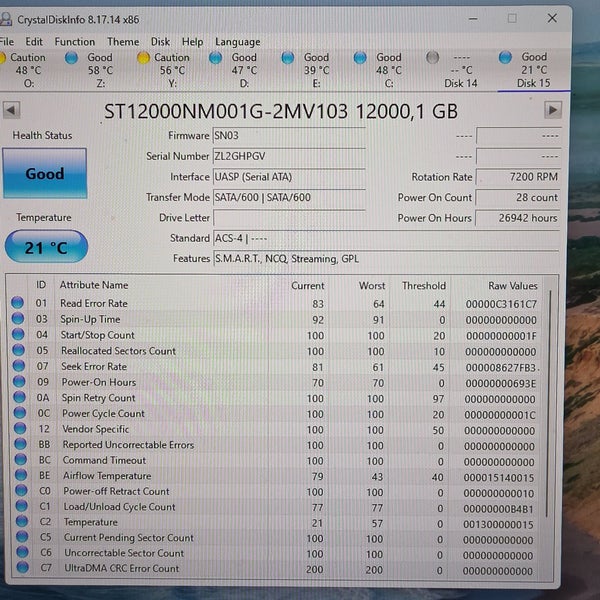Click status icon for UltraDMA CRC Error Count
This screenshot has width=600, height=600.
coord(23,567)
